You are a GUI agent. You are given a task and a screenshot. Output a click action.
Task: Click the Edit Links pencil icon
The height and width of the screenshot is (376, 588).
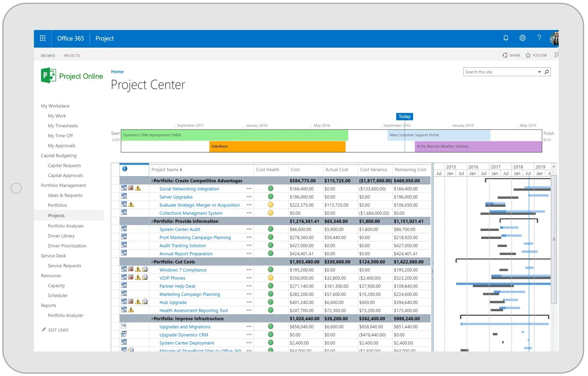coord(44,330)
